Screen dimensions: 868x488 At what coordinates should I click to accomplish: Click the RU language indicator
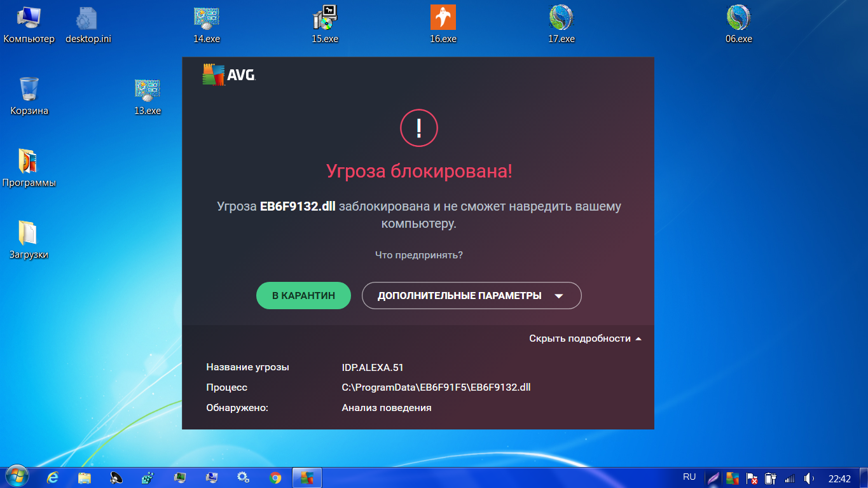pos(689,477)
